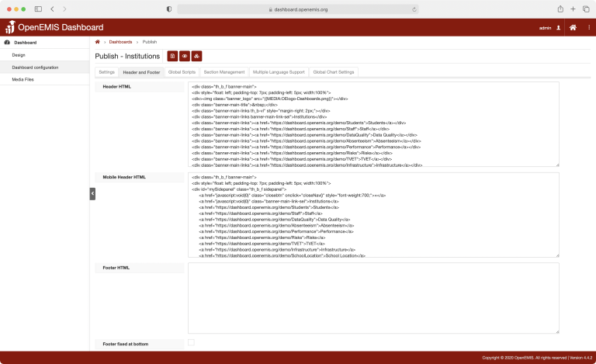
Task: Switch to the Global Scripts tab
Action: pos(182,72)
